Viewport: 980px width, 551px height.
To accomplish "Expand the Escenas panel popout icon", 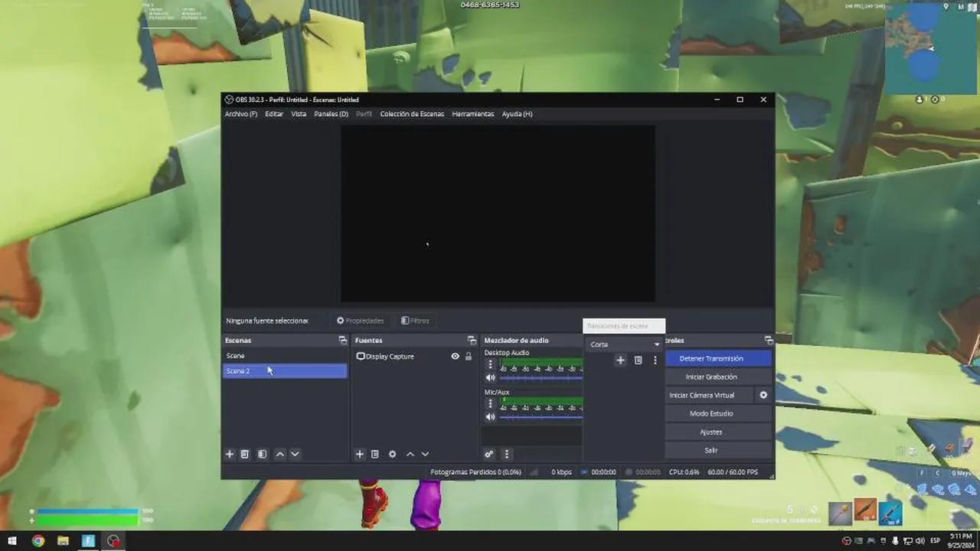I will 342,340.
